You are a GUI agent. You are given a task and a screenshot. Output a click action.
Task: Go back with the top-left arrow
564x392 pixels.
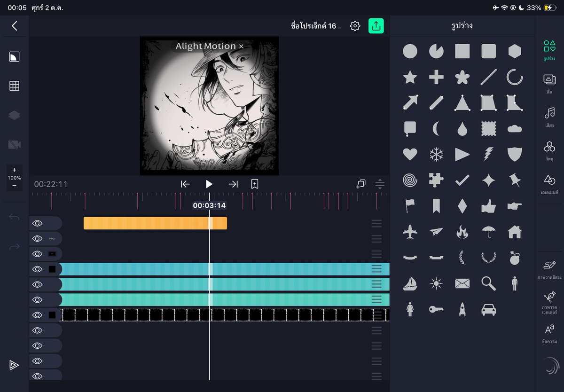click(15, 26)
